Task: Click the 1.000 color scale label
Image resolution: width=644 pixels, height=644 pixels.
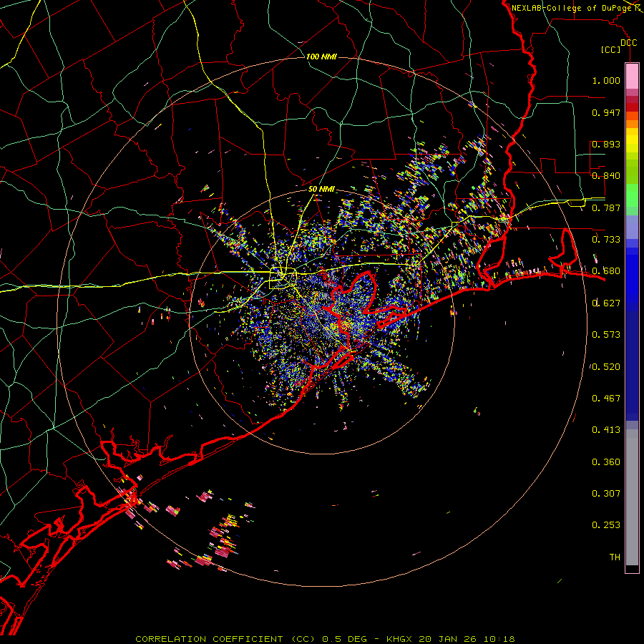Action: [606, 80]
